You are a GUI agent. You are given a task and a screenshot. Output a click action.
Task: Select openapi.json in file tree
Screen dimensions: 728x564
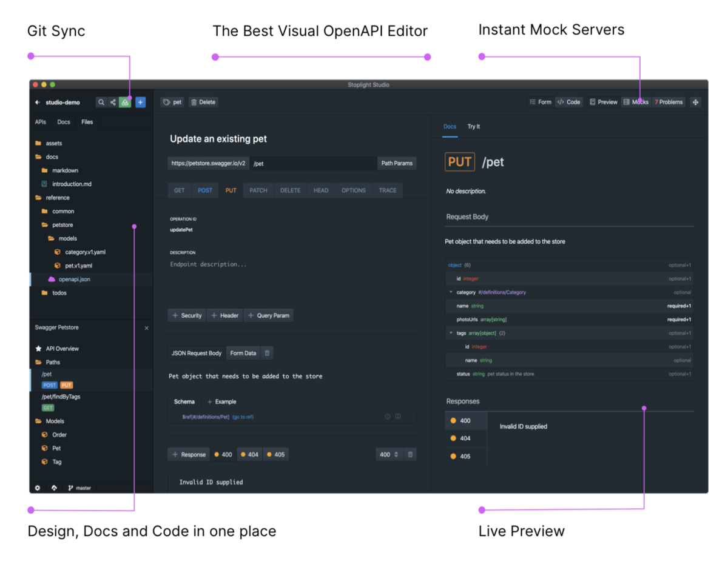[x=91, y=279]
